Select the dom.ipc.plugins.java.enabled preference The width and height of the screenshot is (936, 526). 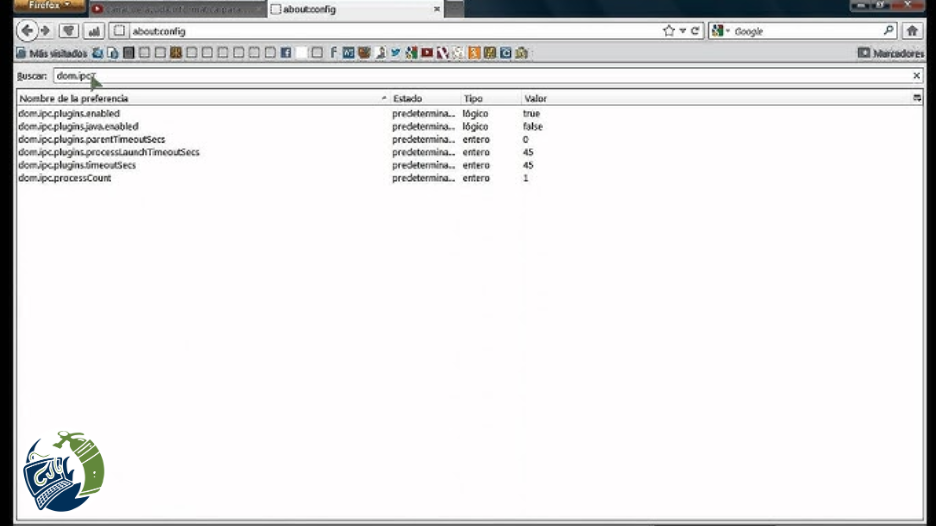(469, 127)
